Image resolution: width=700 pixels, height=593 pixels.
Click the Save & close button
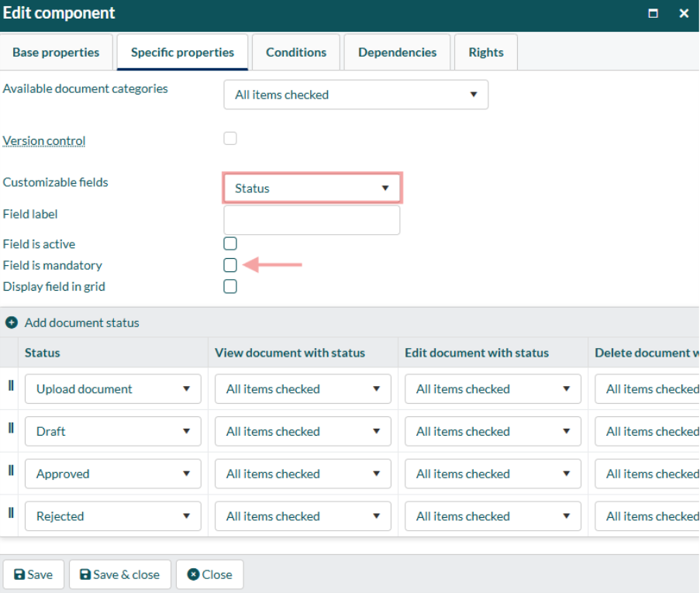119,574
